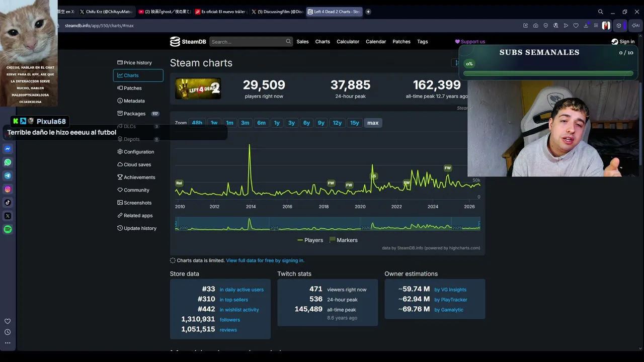Screen dimensions: 644x362
Task: Click the SteamDB logo
Action: 188,42
